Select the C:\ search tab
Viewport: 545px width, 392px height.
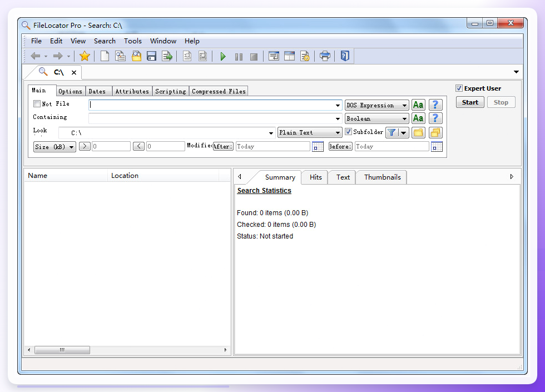[58, 72]
